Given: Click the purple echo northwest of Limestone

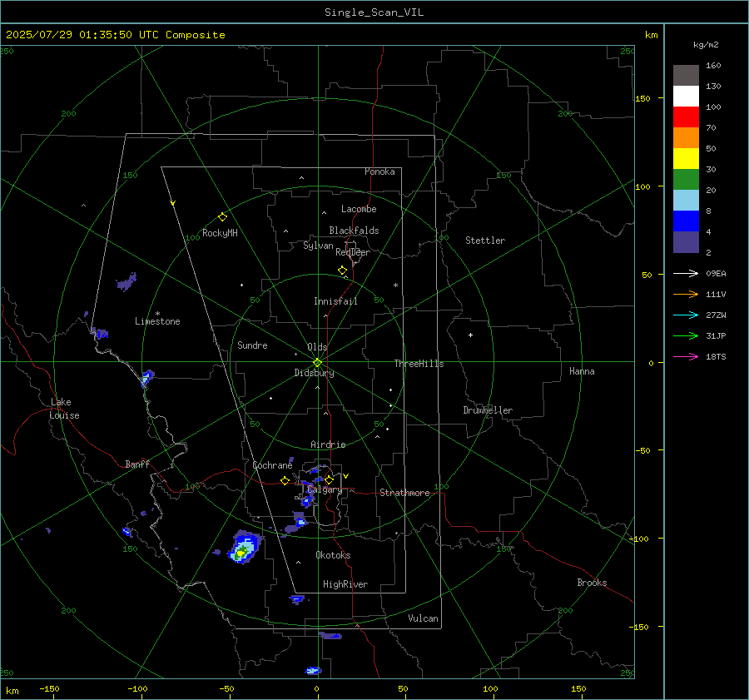Looking at the screenshot, I should tap(126, 282).
